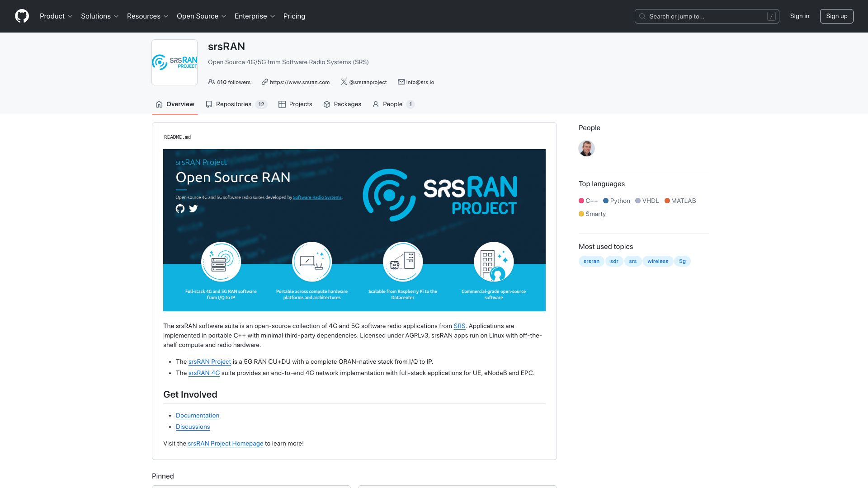This screenshot has height=488, width=868.
Task: Click the info@srs.io email link
Action: [x=420, y=82]
